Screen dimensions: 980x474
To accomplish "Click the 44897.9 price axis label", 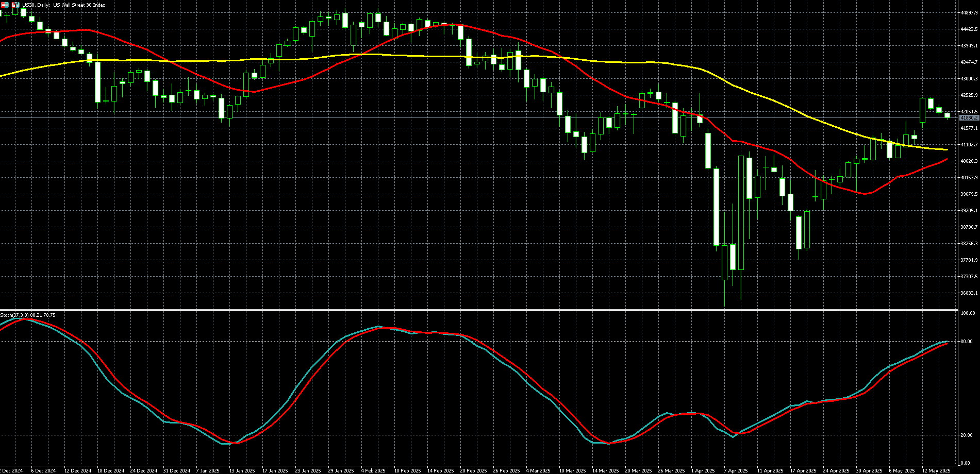I will [969, 13].
